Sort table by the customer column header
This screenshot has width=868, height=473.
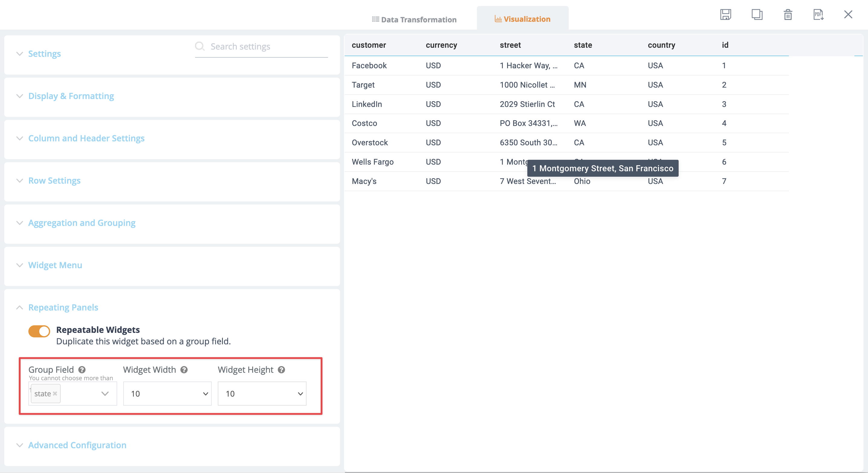point(369,45)
